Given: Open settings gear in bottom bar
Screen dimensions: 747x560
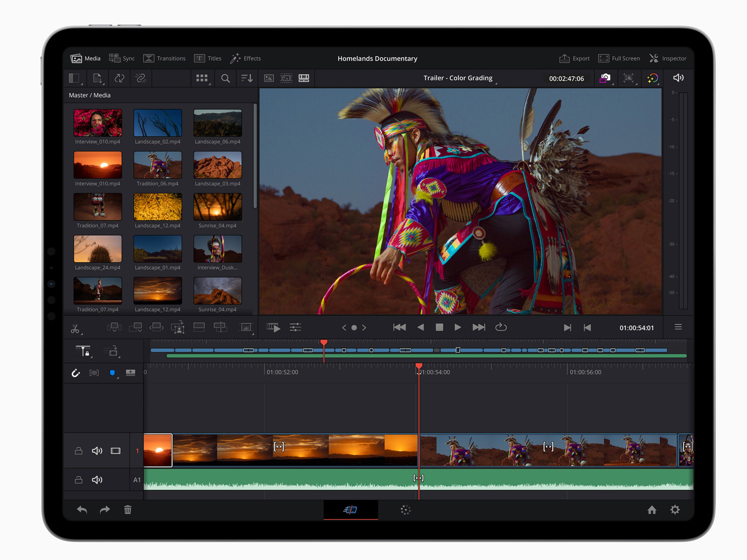Looking at the screenshot, I should coord(675,510).
